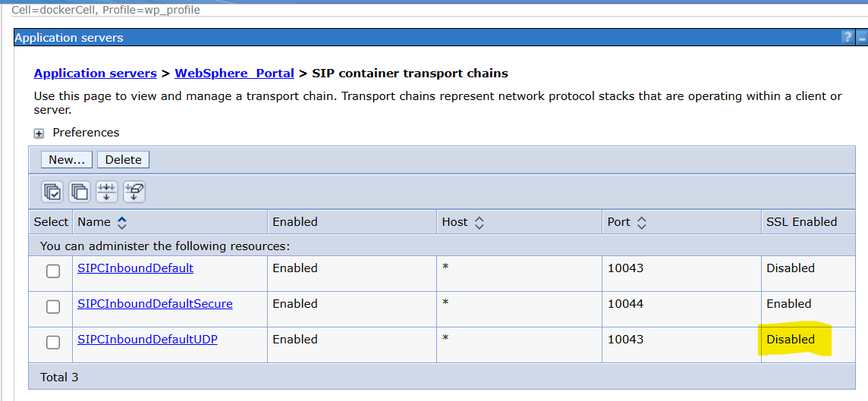Image resolution: width=868 pixels, height=401 pixels.
Task: Open the WebSphere_Portal breadcrumb link
Action: point(234,73)
